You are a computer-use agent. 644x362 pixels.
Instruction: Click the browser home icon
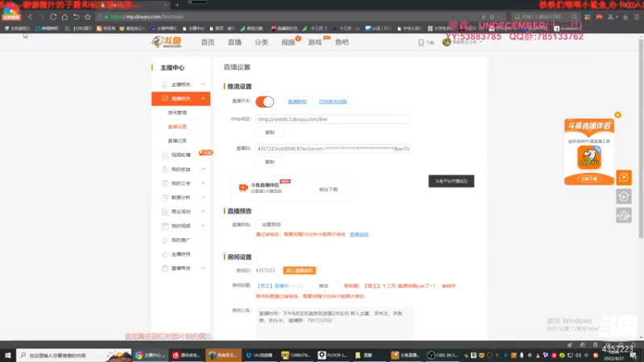pyautogui.click(x=64, y=17)
